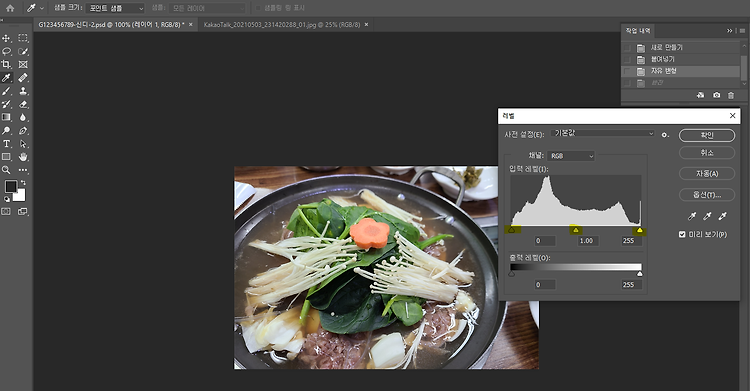Reset to default foreground and background colors

7,199
